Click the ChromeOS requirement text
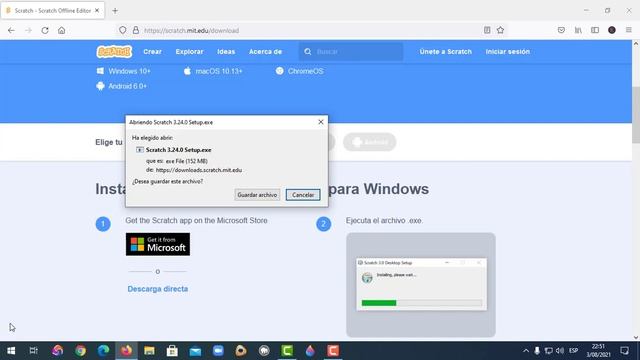This screenshot has width=640, height=360. [305, 71]
